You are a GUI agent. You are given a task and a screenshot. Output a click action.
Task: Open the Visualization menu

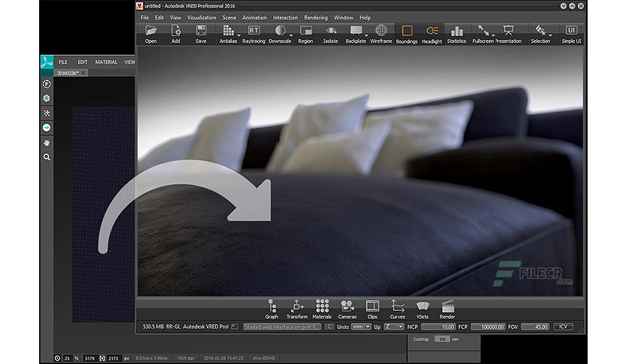(x=202, y=17)
